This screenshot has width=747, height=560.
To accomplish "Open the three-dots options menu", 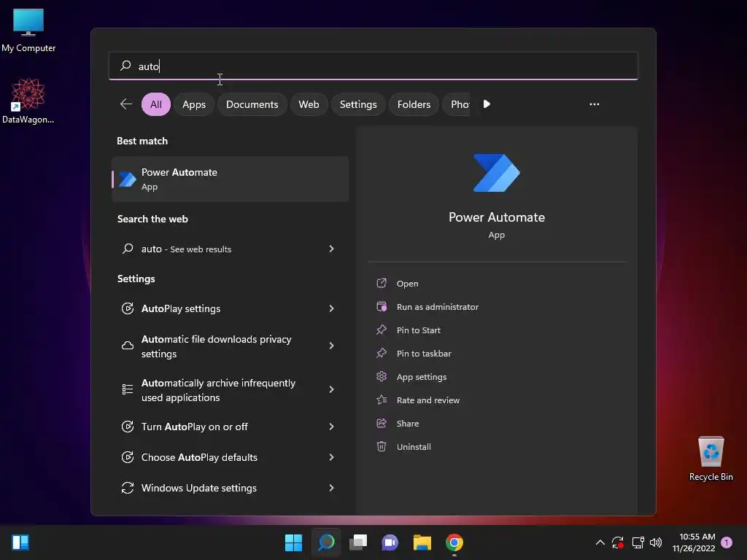I will (x=594, y=104).
